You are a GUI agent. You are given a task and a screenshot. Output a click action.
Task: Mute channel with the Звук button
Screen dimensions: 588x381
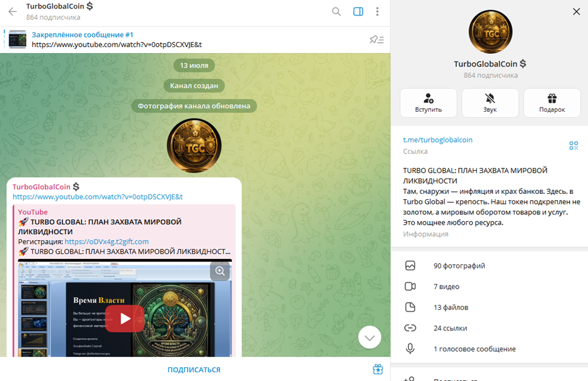(490, 103)
